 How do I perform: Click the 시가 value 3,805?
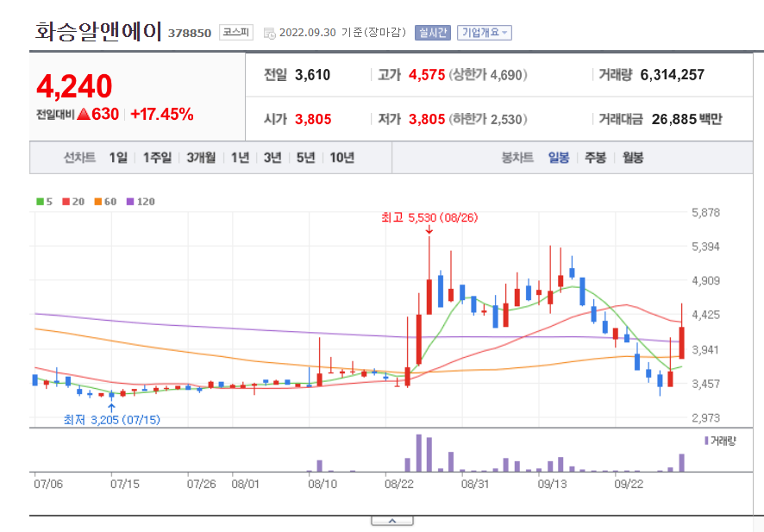pos(313,119)
